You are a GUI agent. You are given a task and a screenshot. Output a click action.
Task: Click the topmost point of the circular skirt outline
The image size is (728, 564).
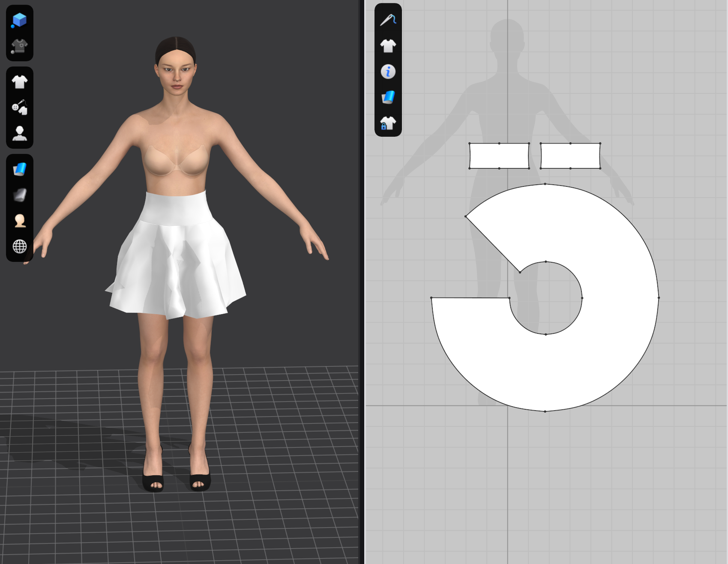[x=545, y=184]
